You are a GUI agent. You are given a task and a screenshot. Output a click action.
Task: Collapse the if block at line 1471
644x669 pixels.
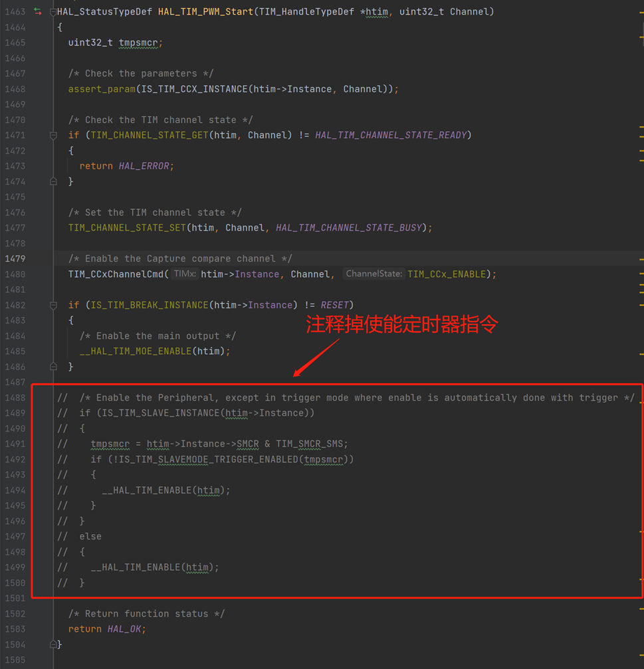pos(53,135)
